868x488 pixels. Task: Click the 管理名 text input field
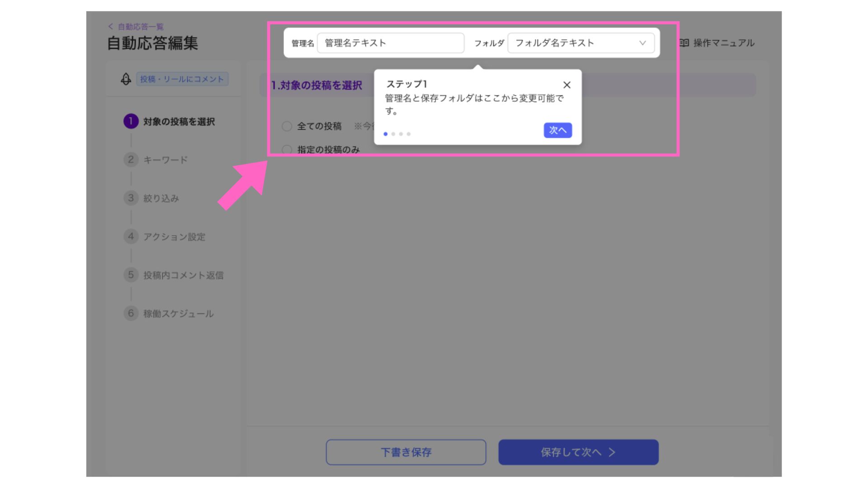pyautogui.click(x=390, y=43)
